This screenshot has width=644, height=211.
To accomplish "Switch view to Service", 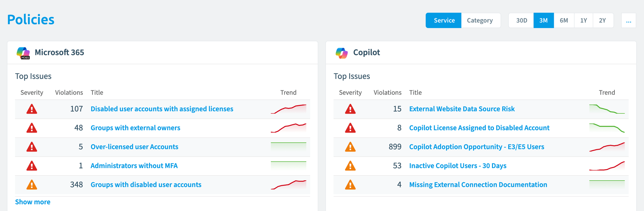I will pos(444,20).
